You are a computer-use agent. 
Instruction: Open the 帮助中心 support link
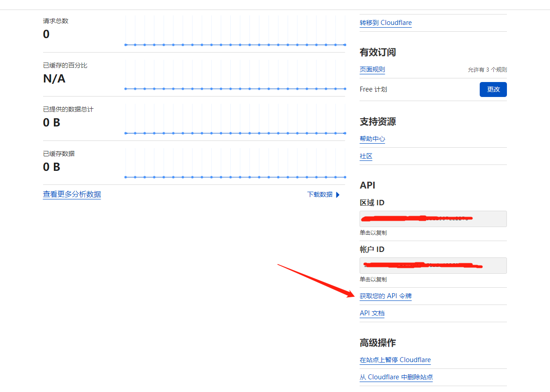(x=372, y=139)
